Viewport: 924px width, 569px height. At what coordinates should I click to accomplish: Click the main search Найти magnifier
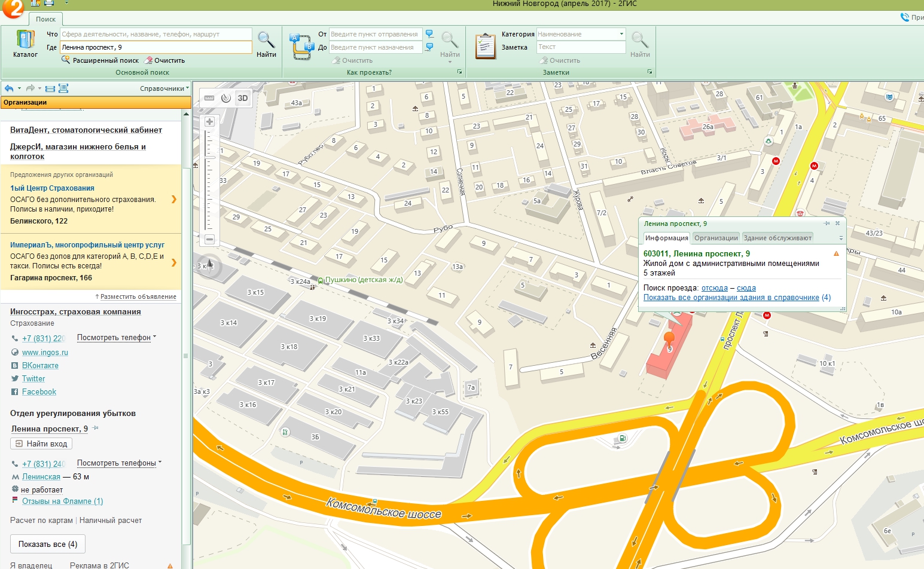pos(266,44)
